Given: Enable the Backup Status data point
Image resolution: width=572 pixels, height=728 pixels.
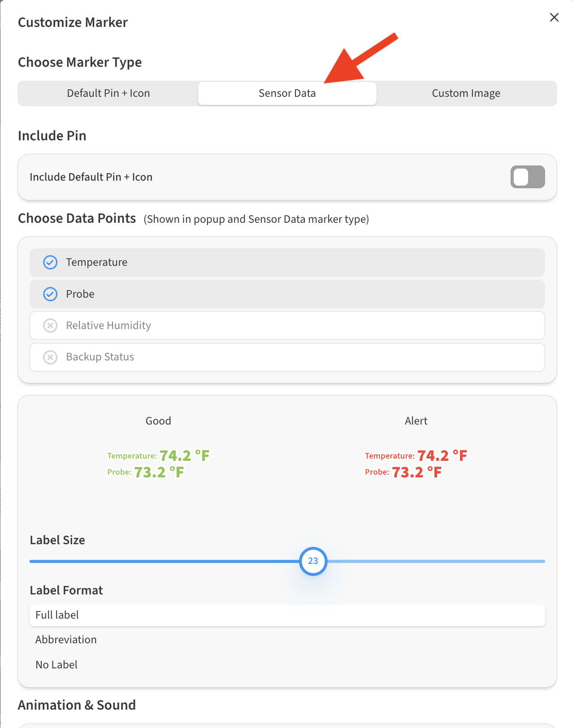Looking at the screenshot, I should pyautogui.click(x=287, y=357).
